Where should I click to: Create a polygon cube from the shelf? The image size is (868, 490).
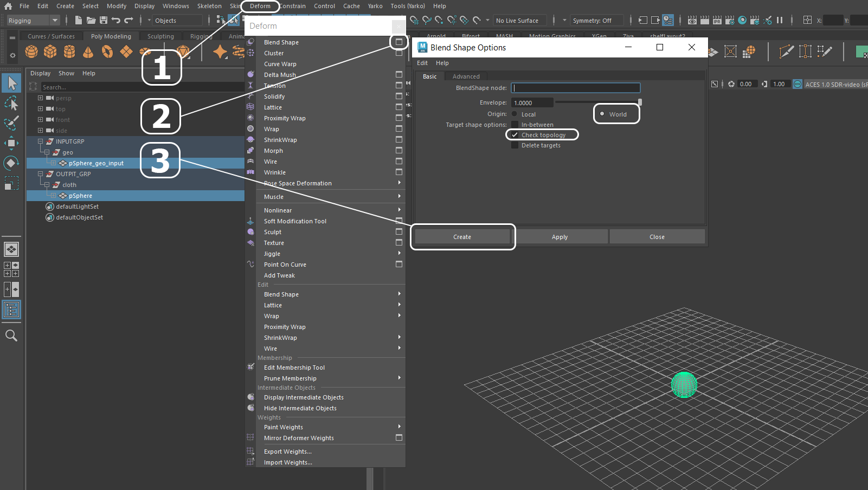click(x=50, y=51)
